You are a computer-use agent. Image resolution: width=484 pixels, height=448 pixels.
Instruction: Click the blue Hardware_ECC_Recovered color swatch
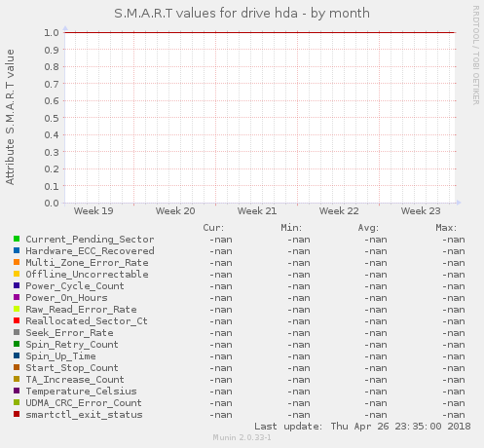(17, 250)
